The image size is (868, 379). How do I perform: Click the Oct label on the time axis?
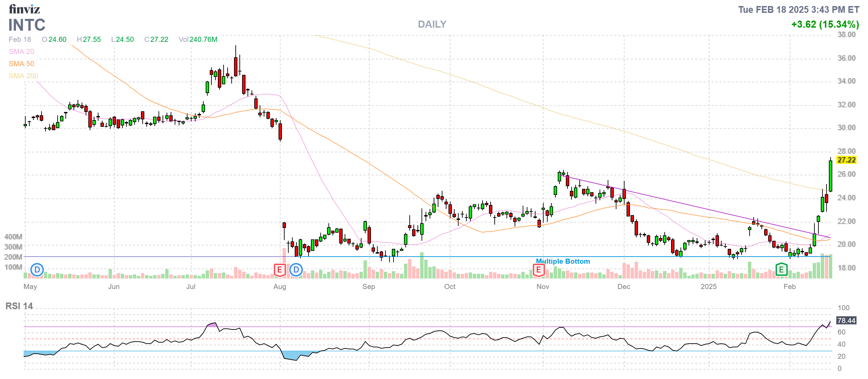(x=450, y=287)
